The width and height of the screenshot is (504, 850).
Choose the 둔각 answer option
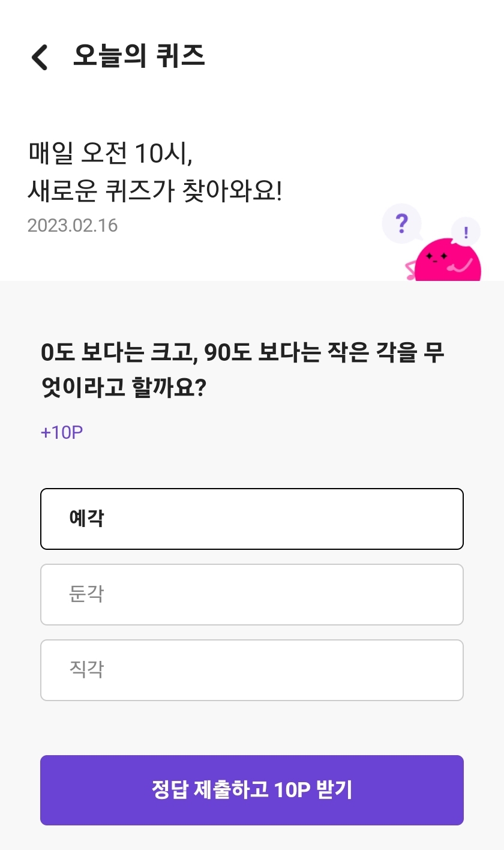252,594
